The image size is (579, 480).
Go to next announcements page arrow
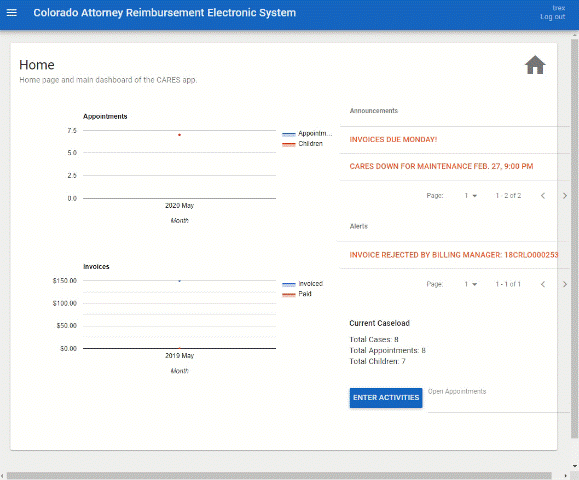click(565, 196)
